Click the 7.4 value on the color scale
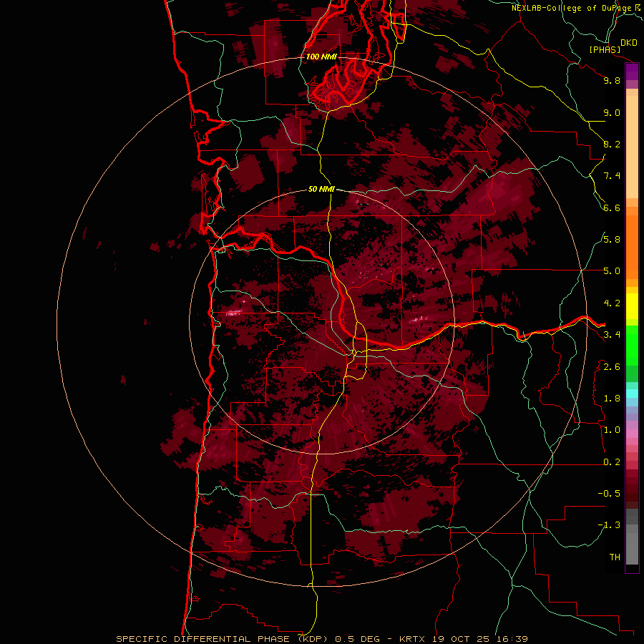 pyautogui.click(x=612, y=176)
